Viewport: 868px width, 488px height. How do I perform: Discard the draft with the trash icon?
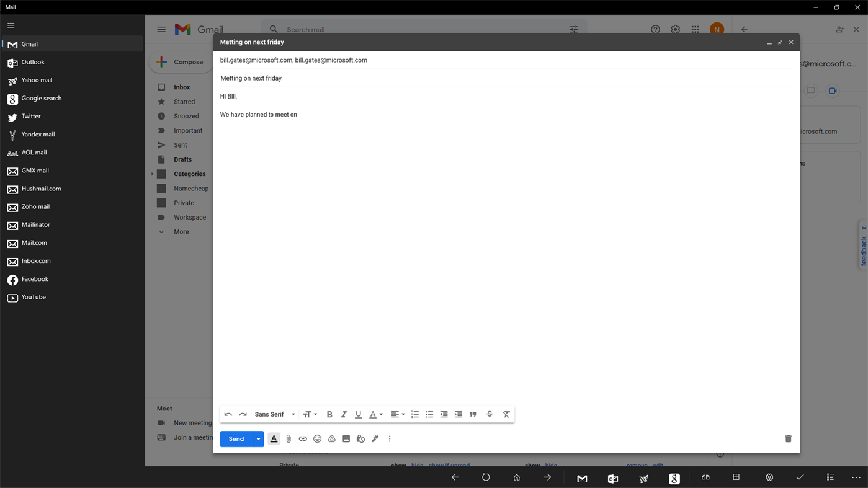tap(788, 438)
